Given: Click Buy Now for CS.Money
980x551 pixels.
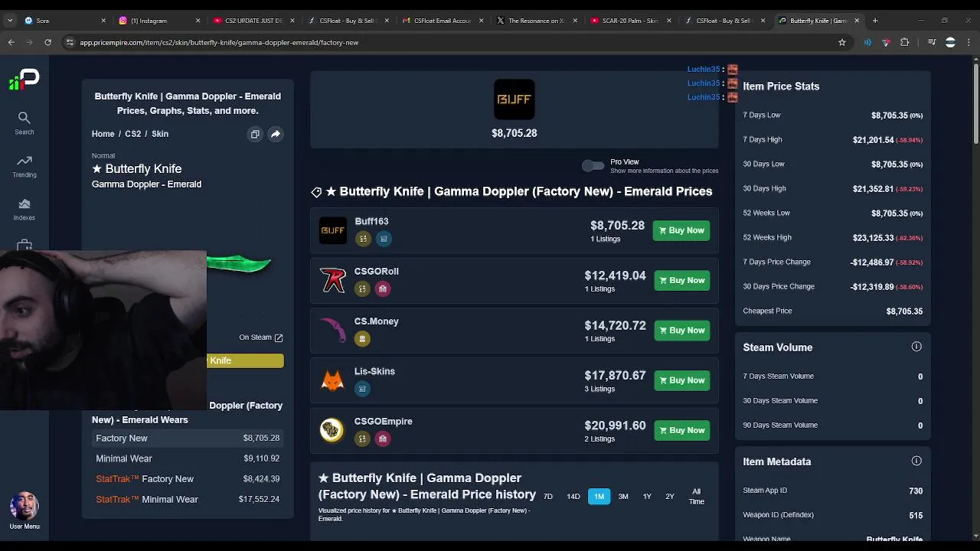Looking at the screenshot, I should 681,330.
